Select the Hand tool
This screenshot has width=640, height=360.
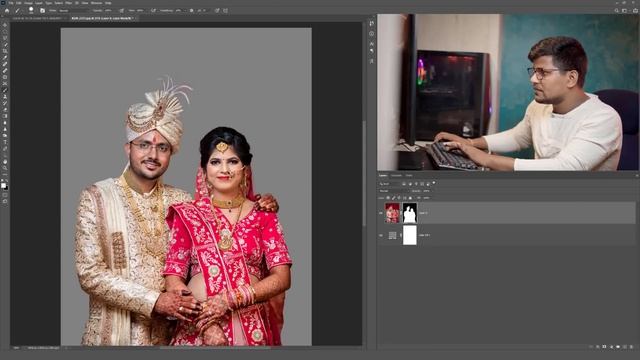point(5,162)
